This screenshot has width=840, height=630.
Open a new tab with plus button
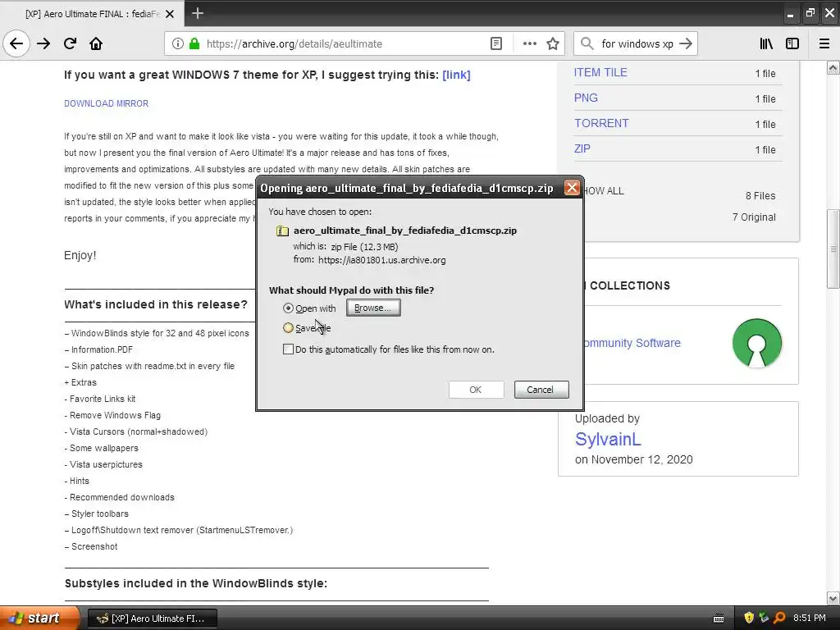tap(197, 13)
